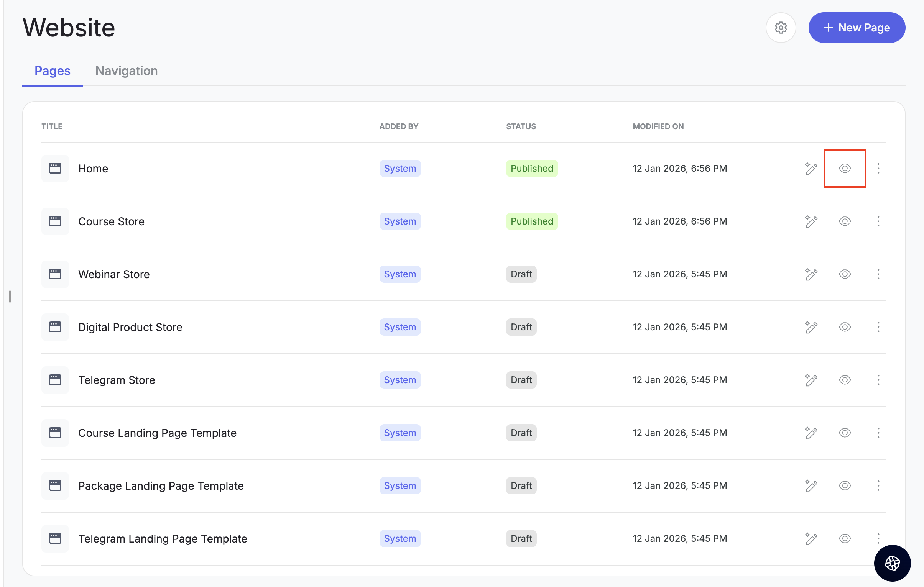The image size is (924, 587).
Task: Click the edit wand icon for Course Store
Action: [811, 221]
